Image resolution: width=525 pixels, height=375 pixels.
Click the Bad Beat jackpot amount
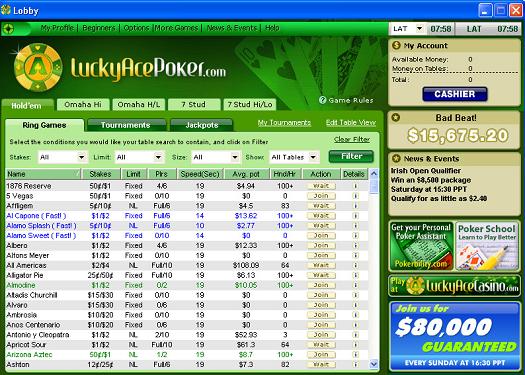[458, 136]
